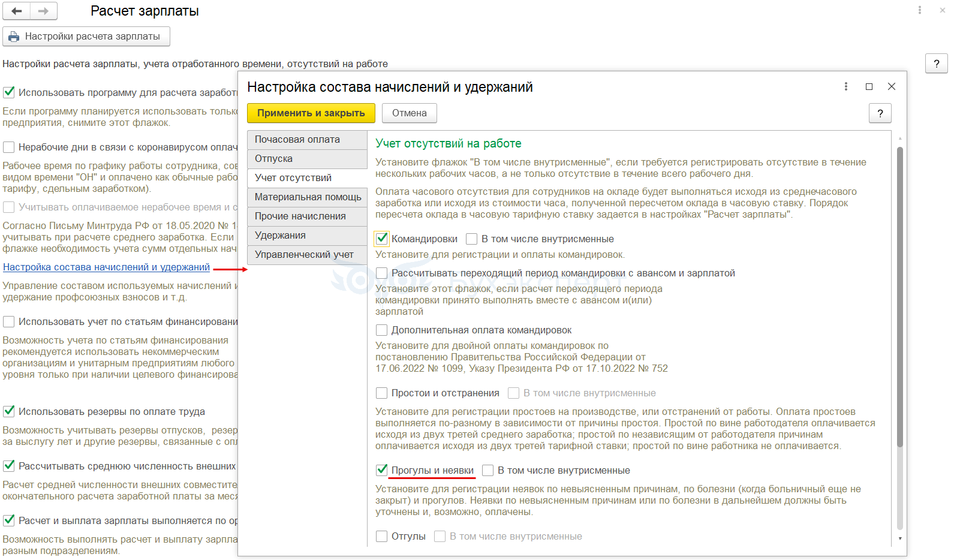Enable 'В том числе внутрисменные' for Прогулы
Viewport: 954px width, 560px height.
(x=488, y=471)
